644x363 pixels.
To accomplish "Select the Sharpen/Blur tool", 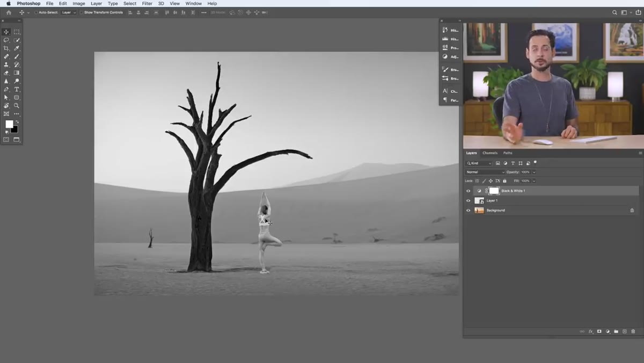I will [6, 81].
